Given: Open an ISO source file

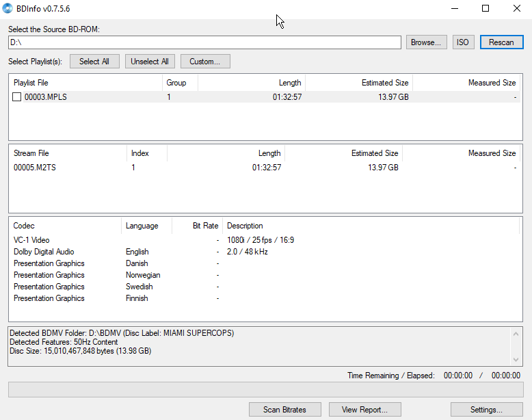Looking at the screenshot, I should [463, 42].
